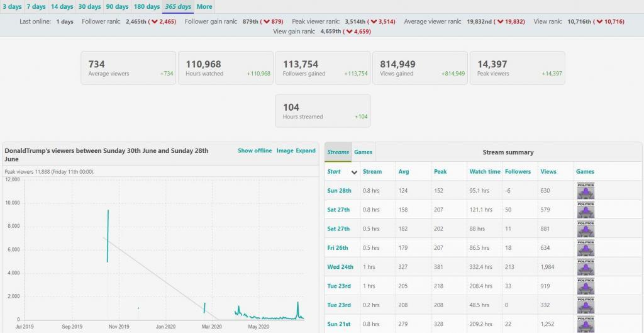Open the chart Image link

point(285,151)
